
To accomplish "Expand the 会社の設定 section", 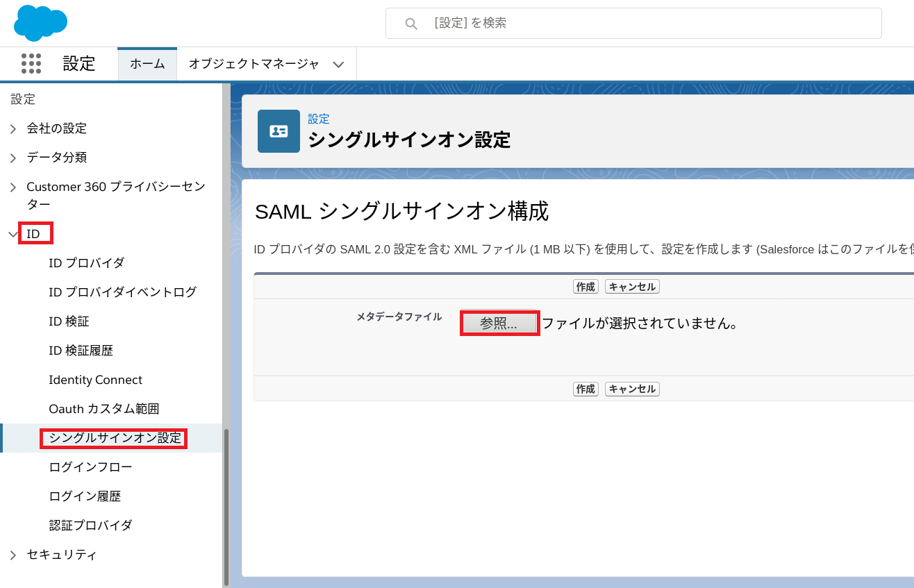I will [13, 128].
